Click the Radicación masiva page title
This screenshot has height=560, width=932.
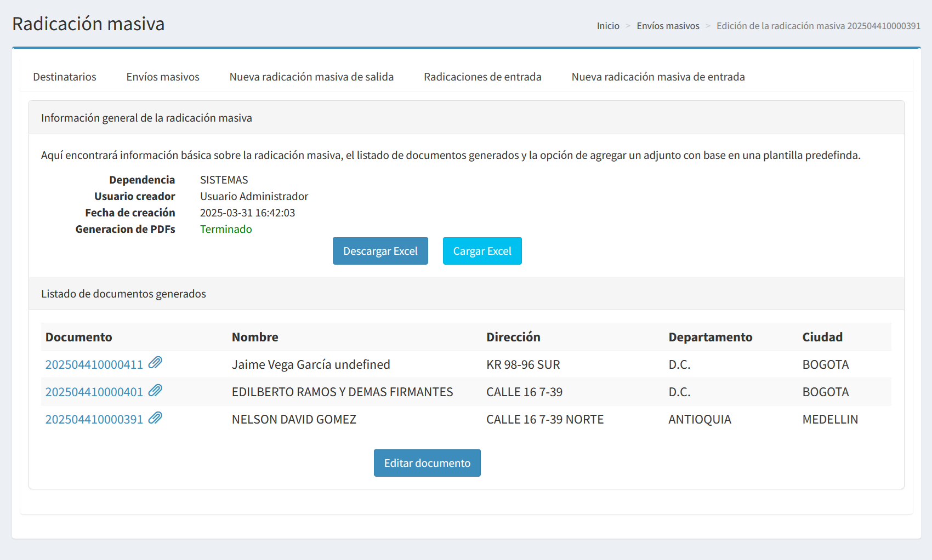click(x=88, y=24)
